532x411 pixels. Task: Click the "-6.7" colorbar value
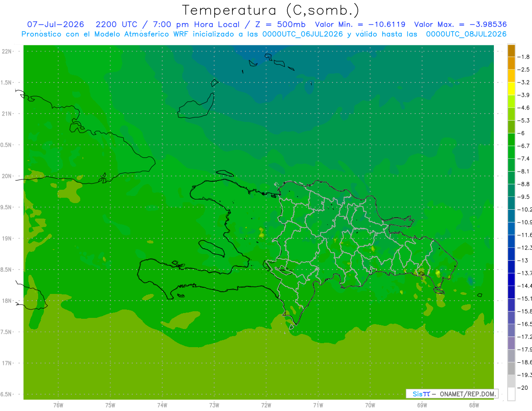[524, 146]
